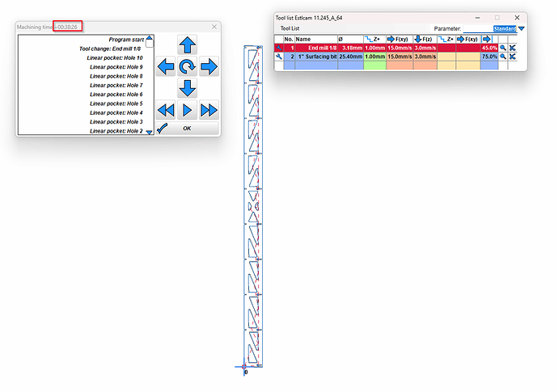558x392 pixels.
Task: Edit the 3.18mm diameter cell
Action: click(350, 48)
